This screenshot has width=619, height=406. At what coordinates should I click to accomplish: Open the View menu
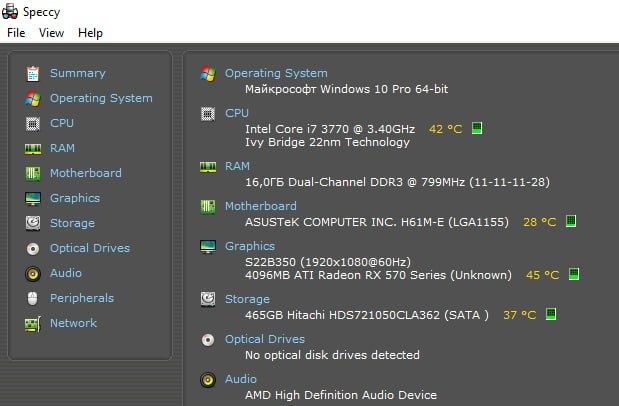pos(51,33)
